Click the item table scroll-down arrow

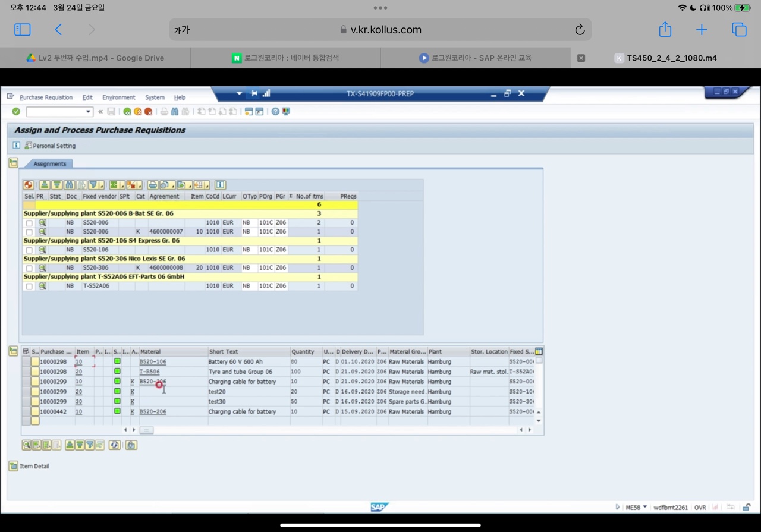click(539, 421)
